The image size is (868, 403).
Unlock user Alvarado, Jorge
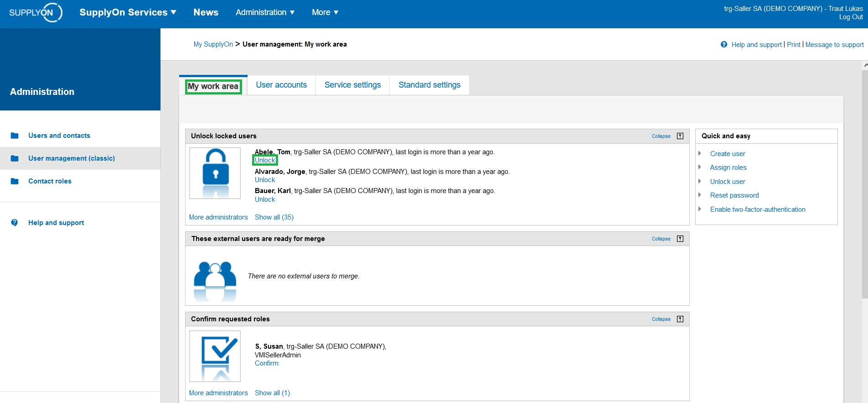[265, 180]
